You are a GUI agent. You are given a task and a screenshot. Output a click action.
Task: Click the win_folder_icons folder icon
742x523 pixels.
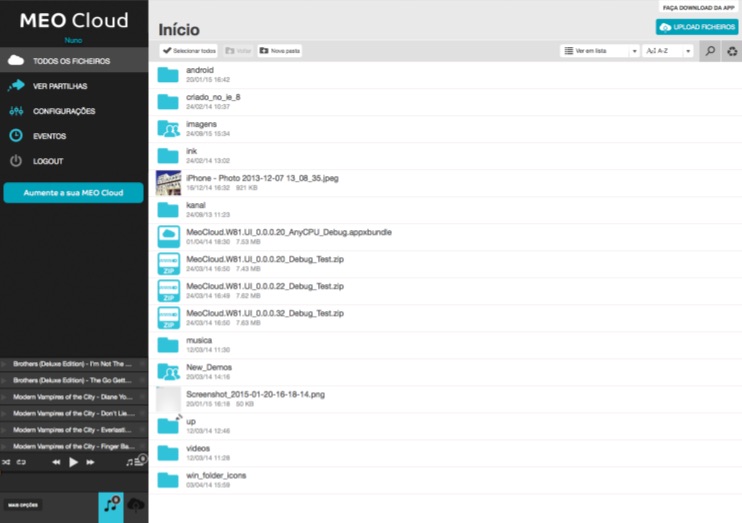click(x=168, y=480)
